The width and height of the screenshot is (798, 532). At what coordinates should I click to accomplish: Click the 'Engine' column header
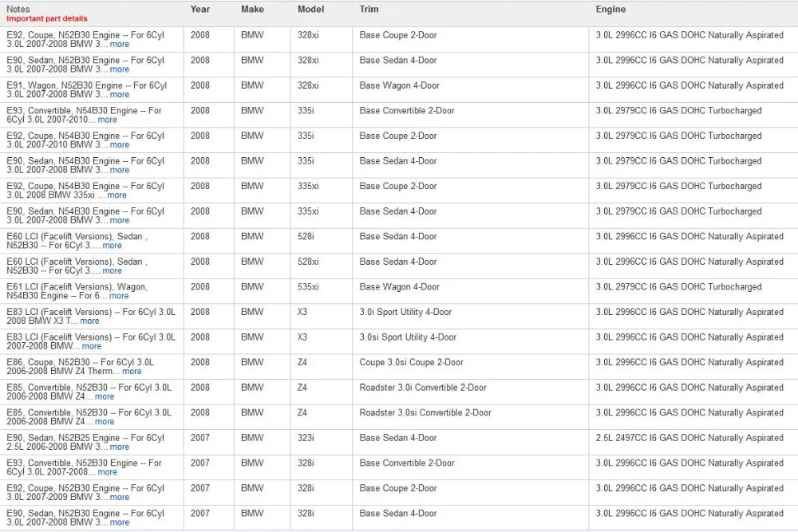610,9
